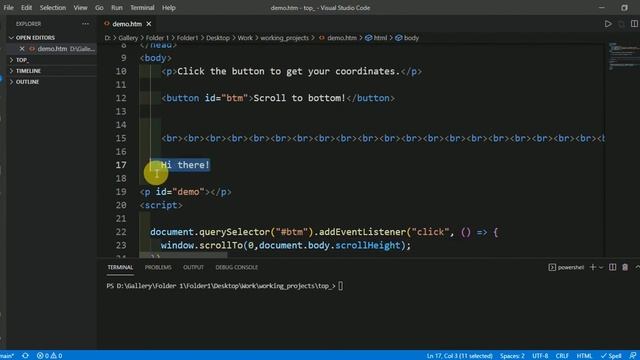This screenshot has height=360, width=640.
Task: Kill the terminal with trash icon
Action: point(625,267)
